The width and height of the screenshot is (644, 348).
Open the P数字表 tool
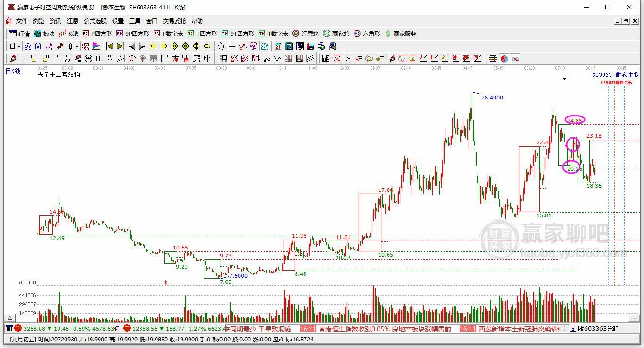(168, 33)
